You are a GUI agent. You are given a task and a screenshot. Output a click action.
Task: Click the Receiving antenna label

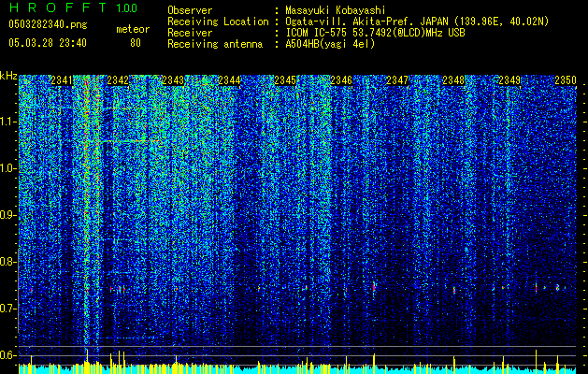pyautogui.click(x=215, y=44)
